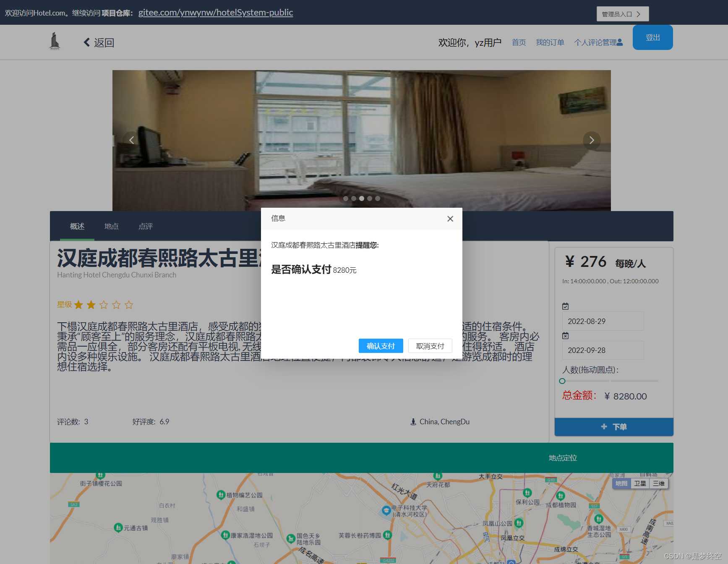Switch to the 地点 location tab

tap(111, 226)
